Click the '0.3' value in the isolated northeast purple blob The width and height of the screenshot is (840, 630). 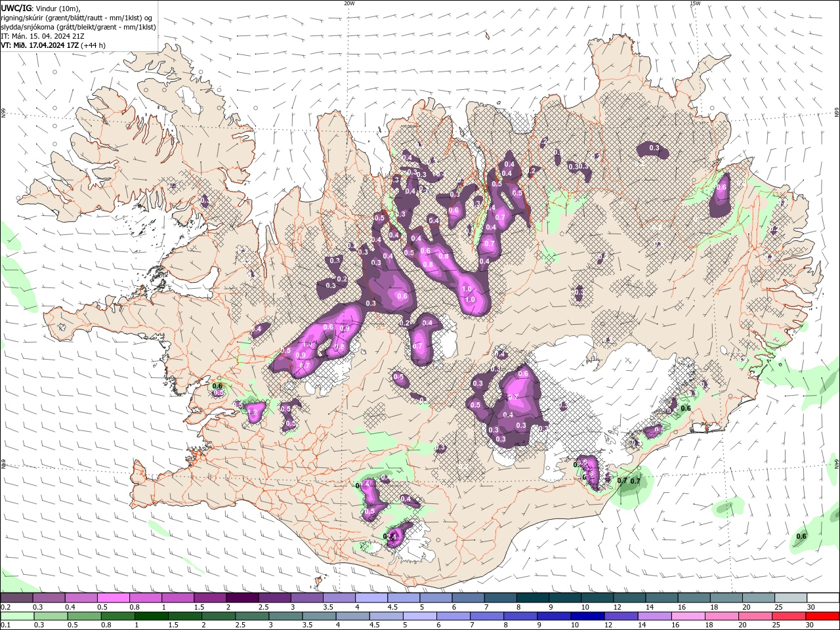point(654,148)
